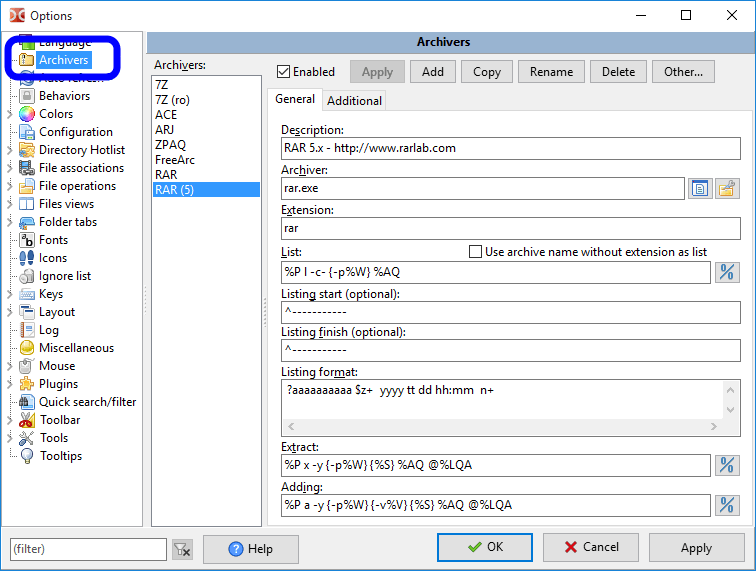756x571 pixels.
Task: Open the archiver executable browse folder icon
Action: [727, 188]
